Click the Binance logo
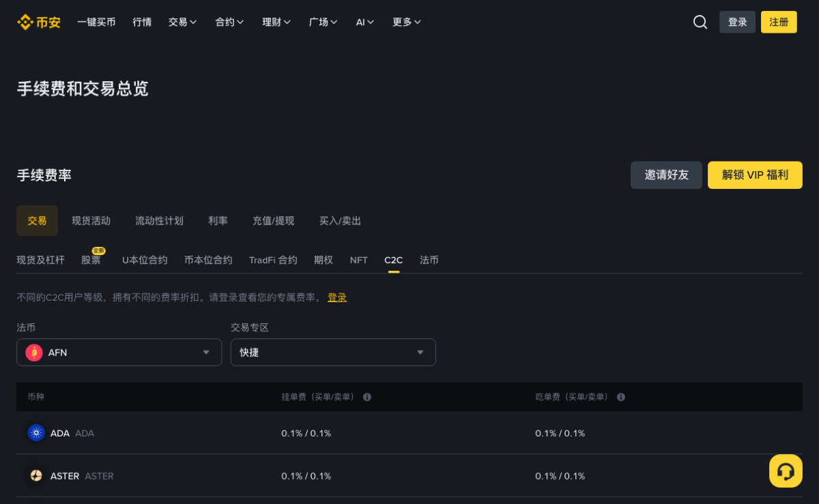This screenshot has width=819, height=504. point(39,23)
